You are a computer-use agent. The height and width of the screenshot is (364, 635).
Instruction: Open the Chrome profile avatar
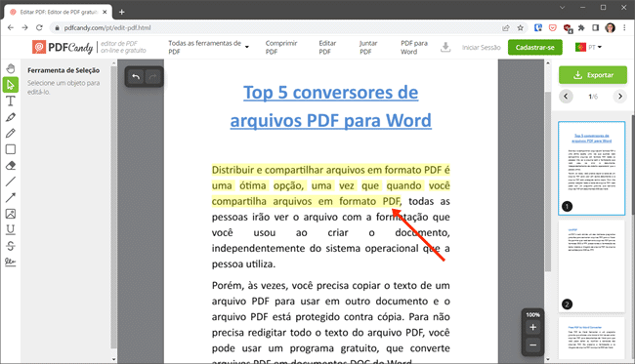click(610, 28)
